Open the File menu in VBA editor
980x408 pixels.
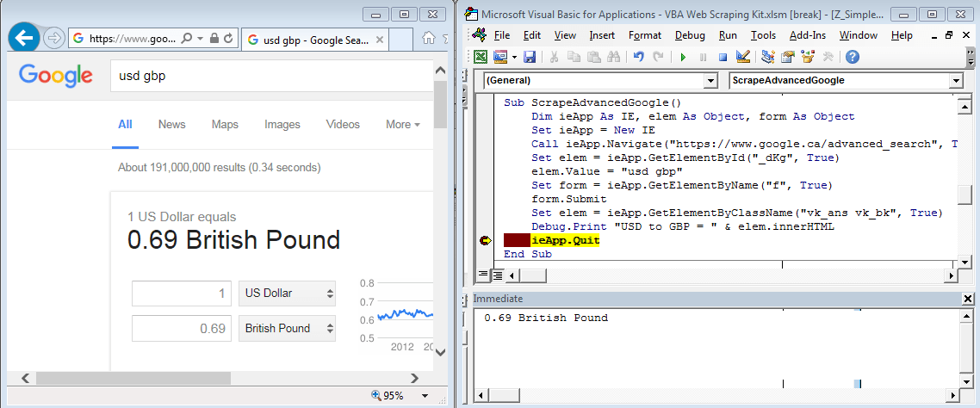(x=502, y=35)
